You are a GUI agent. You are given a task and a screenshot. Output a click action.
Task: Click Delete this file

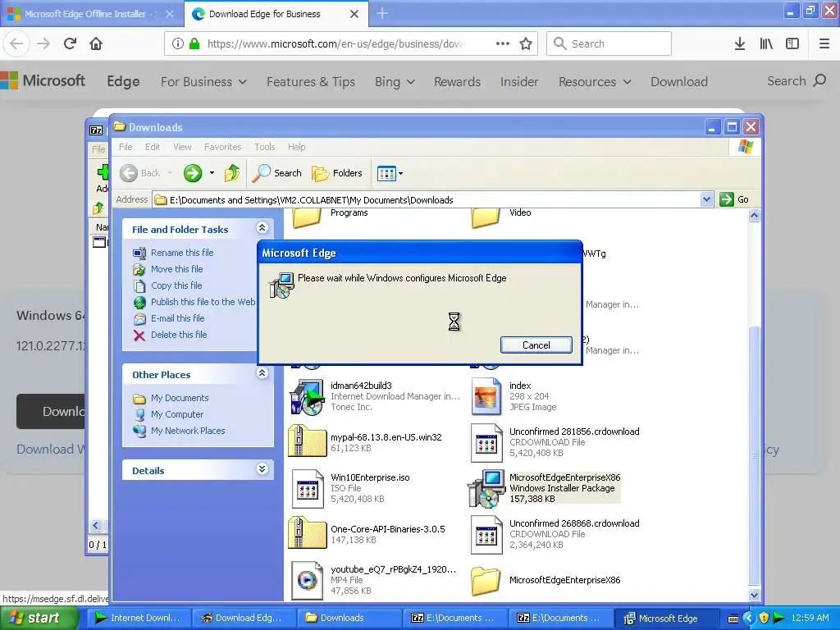coord(178,335)
